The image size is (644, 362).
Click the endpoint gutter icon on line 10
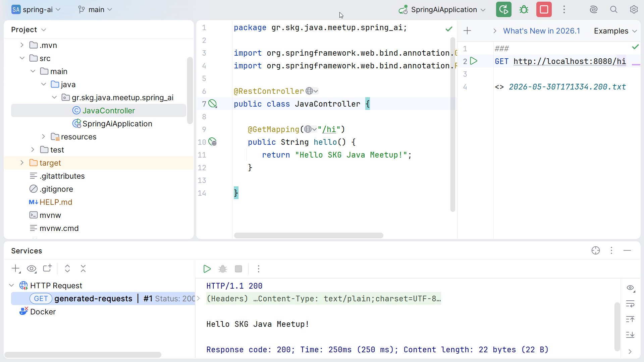(x=213, y=142)
